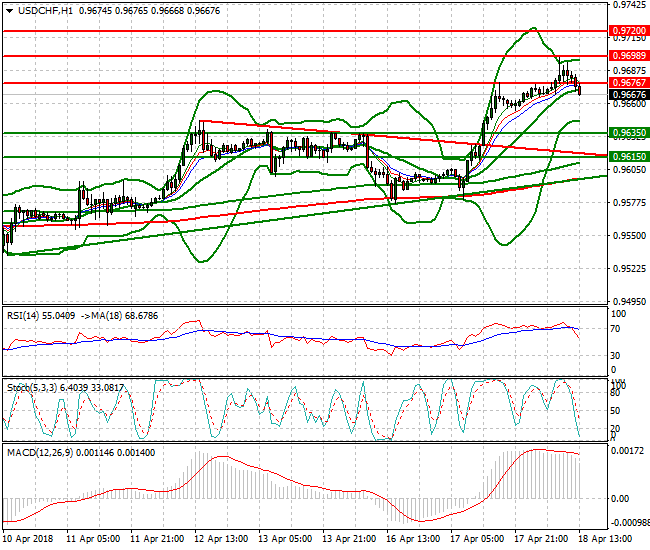Click the MACD scale value 0.00172

(628, 451)
